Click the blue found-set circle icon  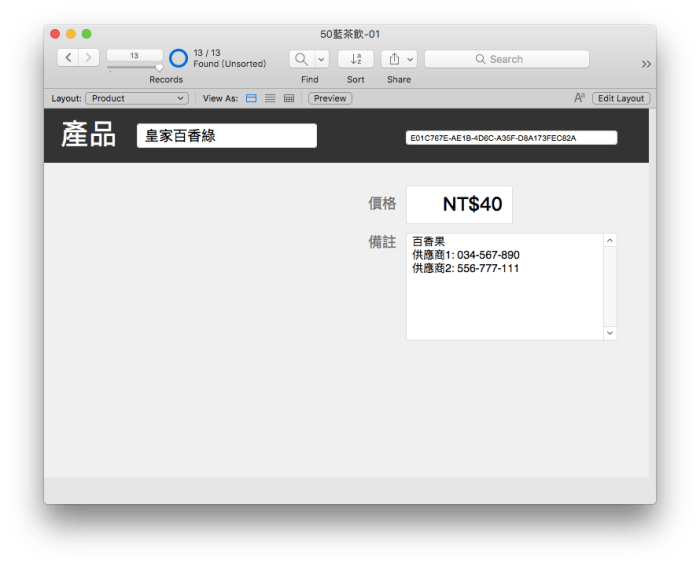click(x=178, y=59)
